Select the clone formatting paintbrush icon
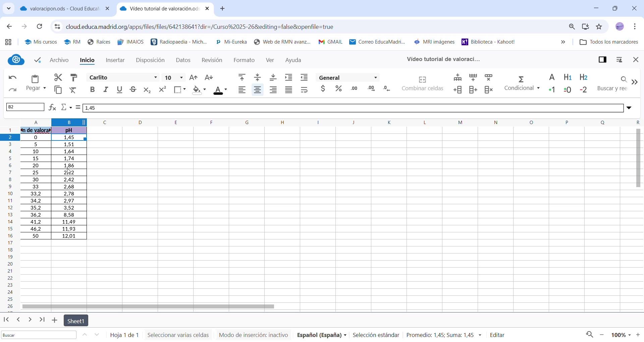 pos(74,78)
